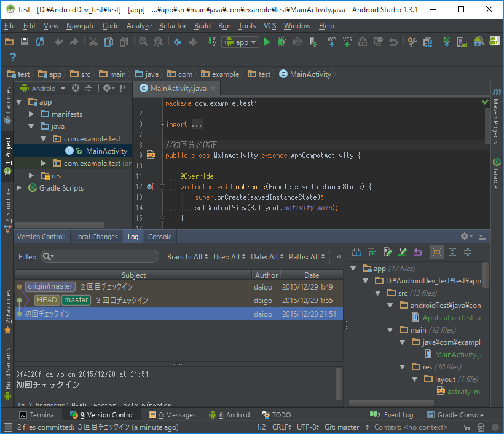This screenshot has height=434, width=504.
Task: Select the 3回目チェックイン commit row
Action: [179, 300]
